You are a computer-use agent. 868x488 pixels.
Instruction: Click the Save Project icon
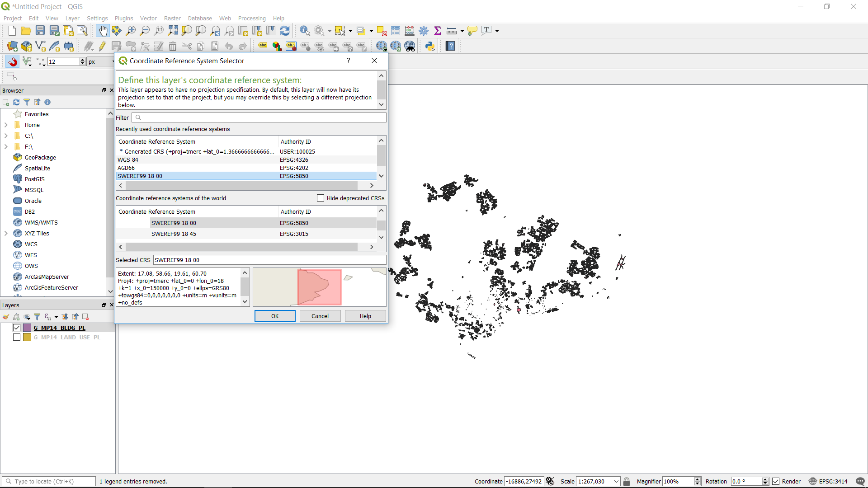click(x=40, y=31)
